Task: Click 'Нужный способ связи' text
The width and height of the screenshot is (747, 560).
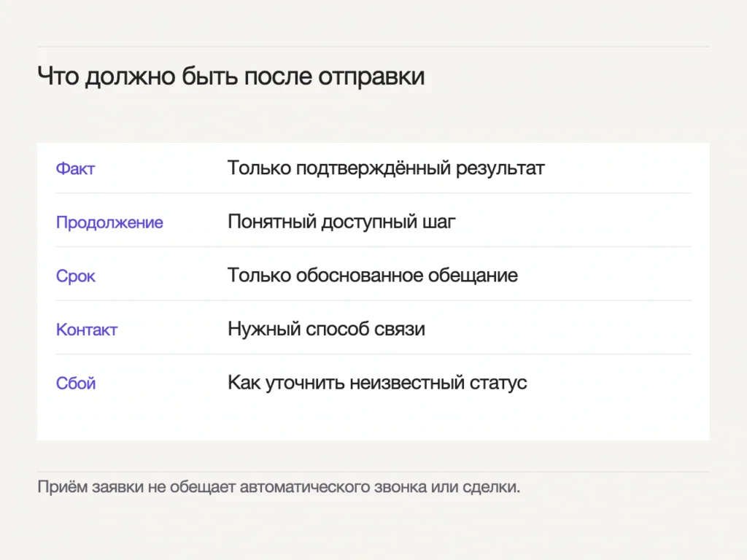Action: click(326, 329)
